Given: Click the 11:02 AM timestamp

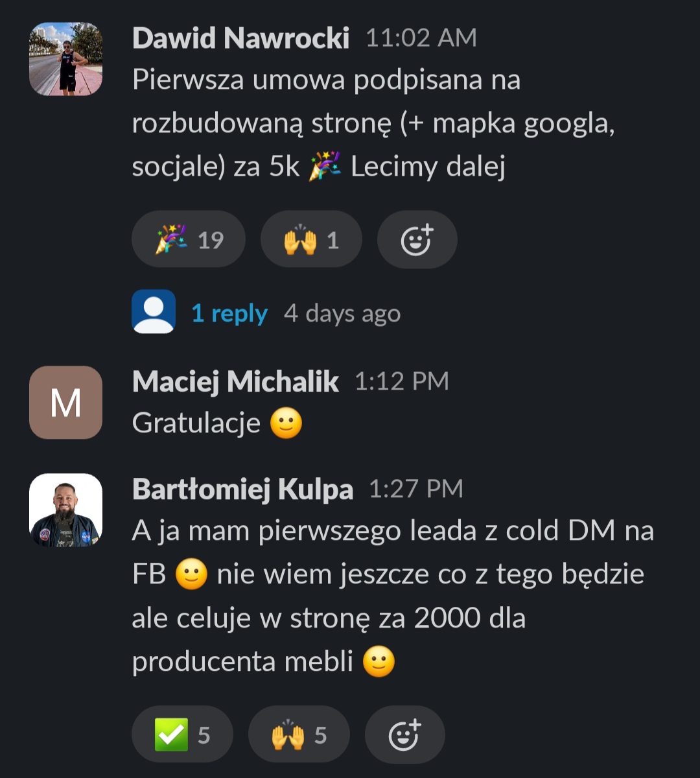Looking at the screenshot, I should [421, 38].
